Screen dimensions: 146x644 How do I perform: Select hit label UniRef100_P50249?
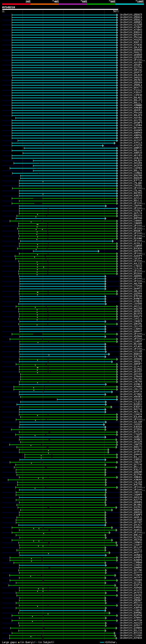pos(131,113)
